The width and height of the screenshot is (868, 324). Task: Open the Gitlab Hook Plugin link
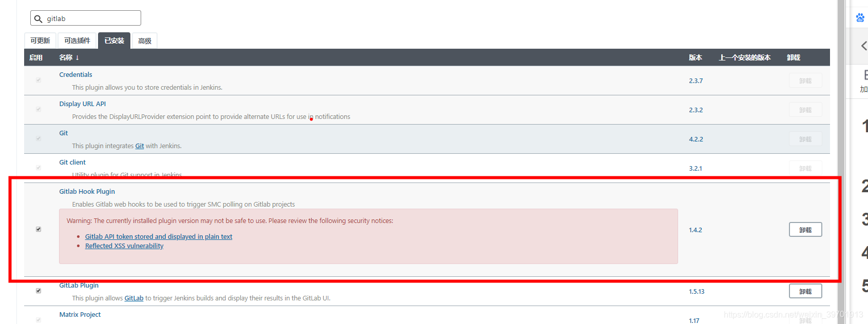click(87, 191)
